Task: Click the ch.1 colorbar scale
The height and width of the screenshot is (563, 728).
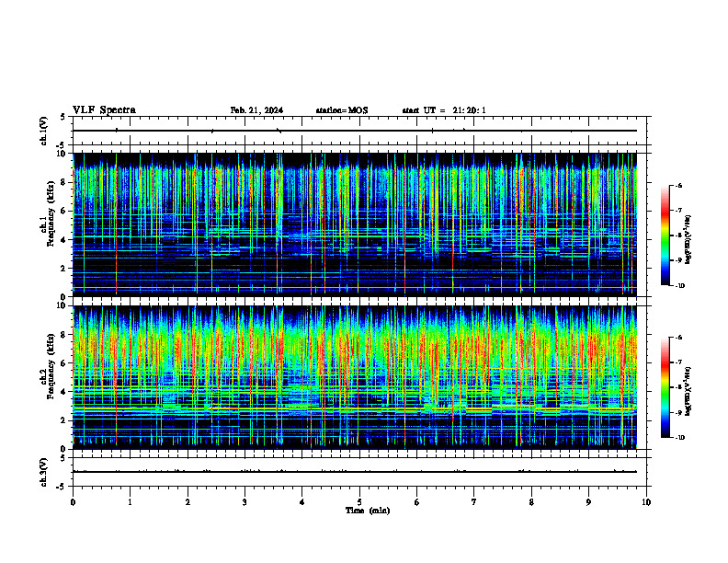Action: [x=665, y=236]
